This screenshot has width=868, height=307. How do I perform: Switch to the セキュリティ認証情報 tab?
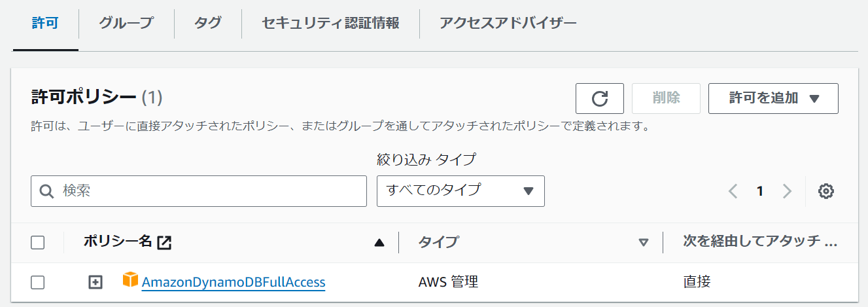330,24
